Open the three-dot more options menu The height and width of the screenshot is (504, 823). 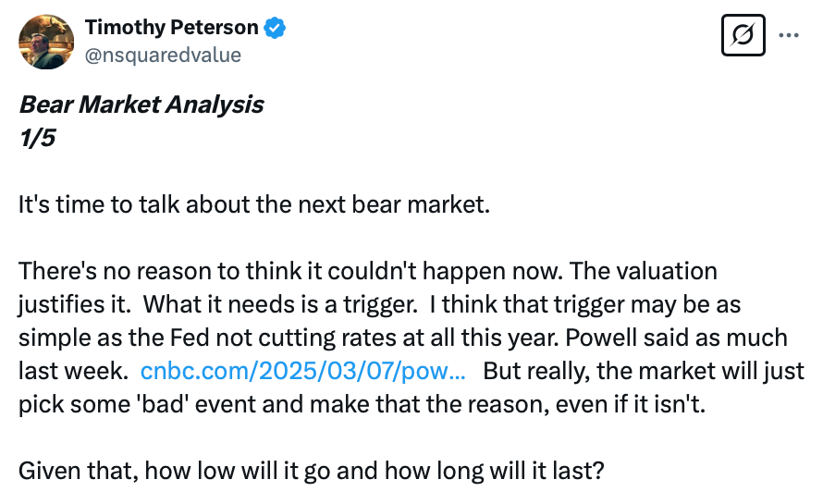[789, 36]
